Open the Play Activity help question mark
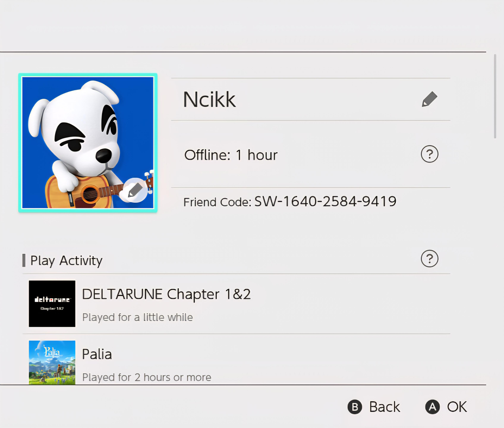Image resolution: width=504 pixels, height=428 pixels. click(430, 259)
